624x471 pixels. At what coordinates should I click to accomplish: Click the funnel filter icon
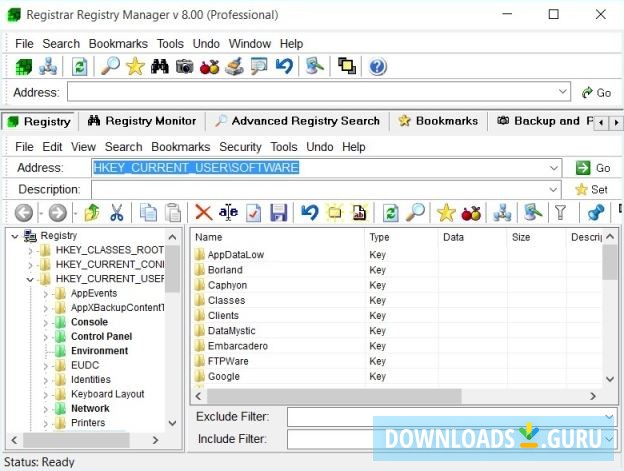560,213
